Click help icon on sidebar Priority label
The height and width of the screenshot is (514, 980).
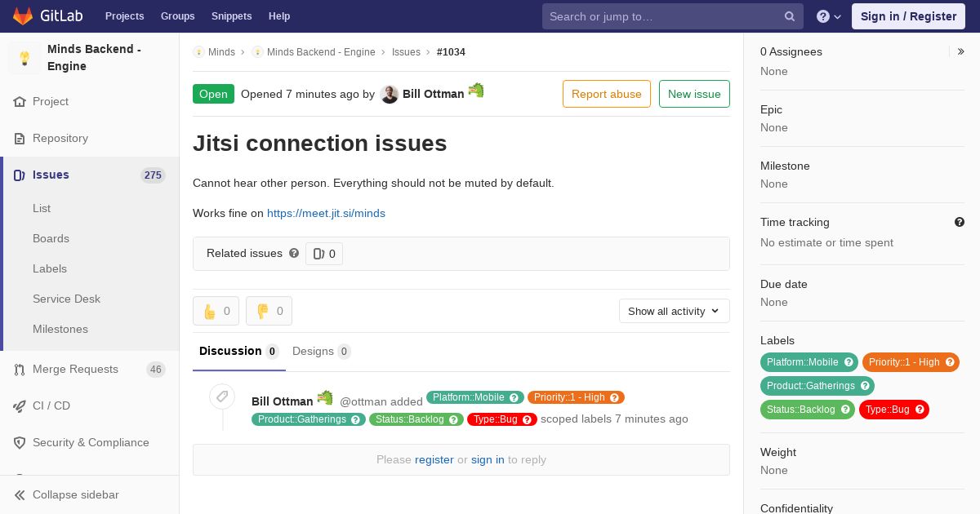point(950,362)
